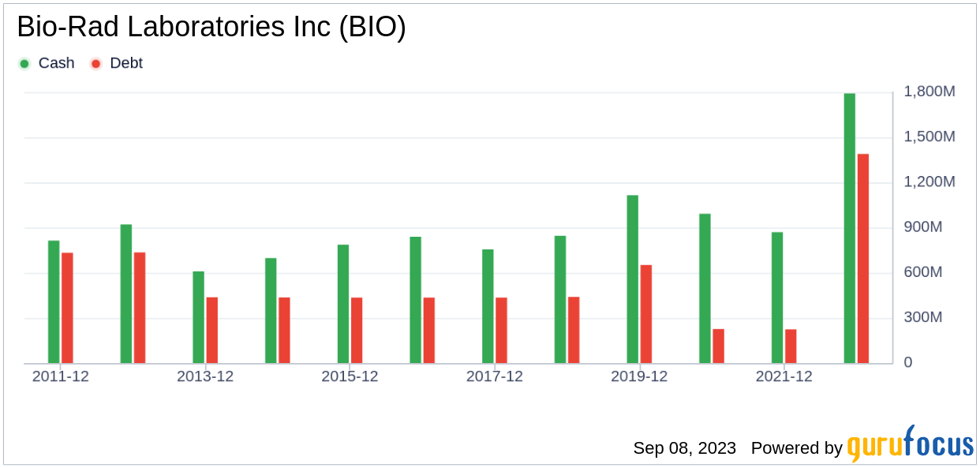Select the tallest green Cash bar

(x=850, y=229)
